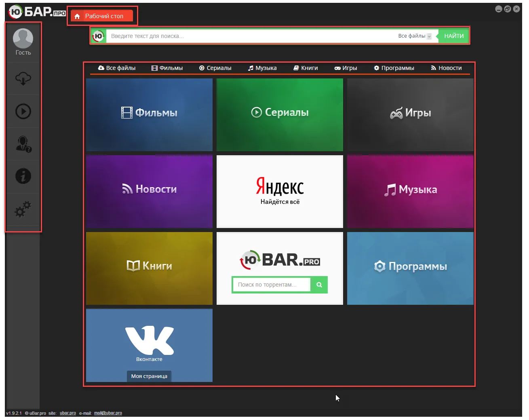Restore down the uBar window
The height and width of the screenshot is (420, 529).
coord(508,9)
